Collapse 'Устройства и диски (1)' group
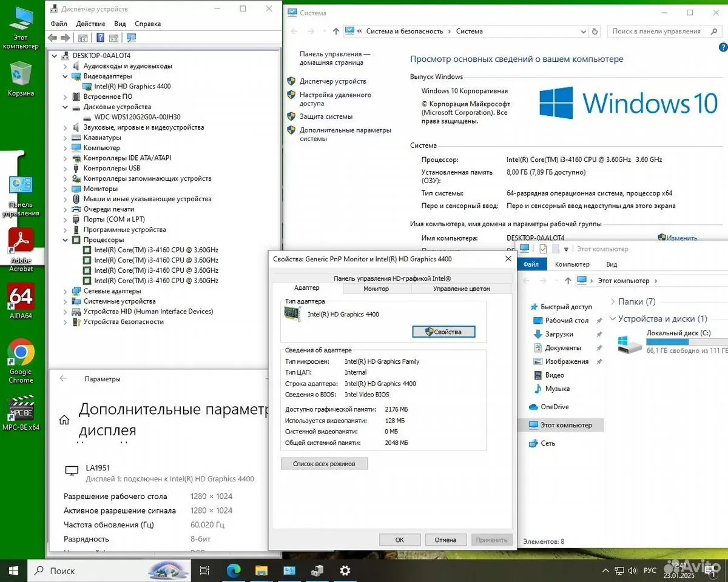Screen dimensions: 728x582 612,318
